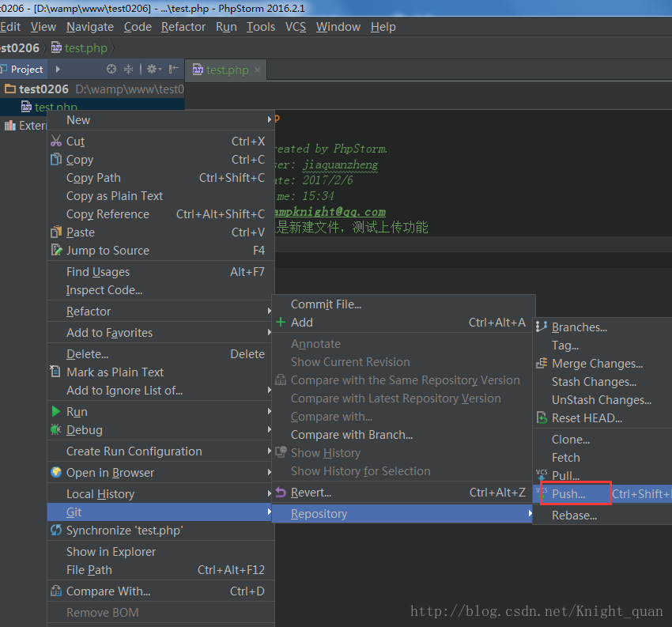
Task: Click the hide Project panel icon
Action: click(174, 69)
